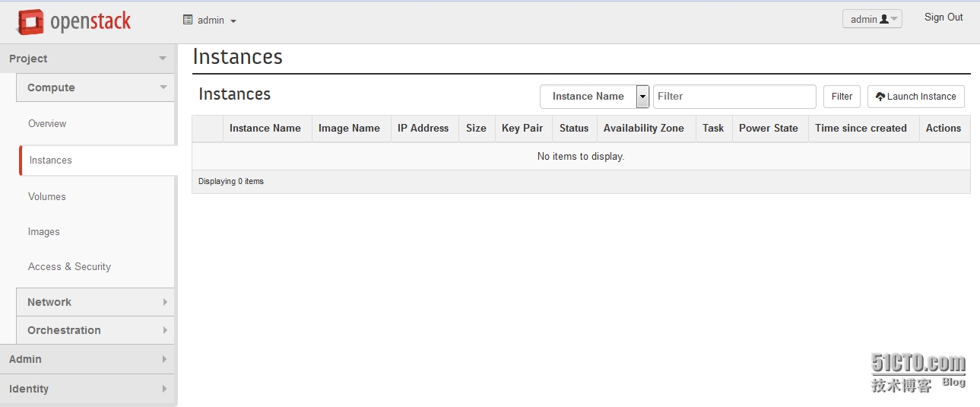Viewport: 980px width, 407px height.
Task: Expand the Admin section
Action: (87, 359)
